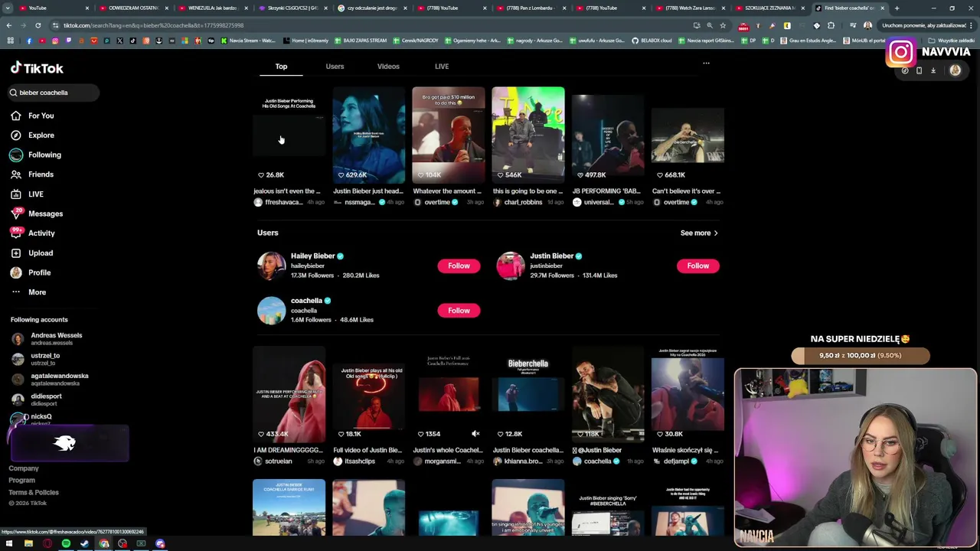
Task: Open video 'I AM DREAMINGGGGG...'
Action: (289, 394)
